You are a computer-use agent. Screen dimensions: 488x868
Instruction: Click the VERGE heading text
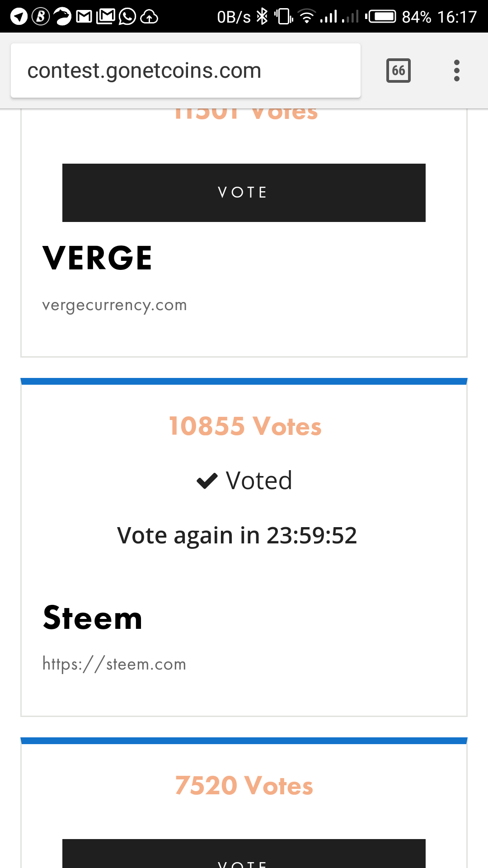click(97, 258)
